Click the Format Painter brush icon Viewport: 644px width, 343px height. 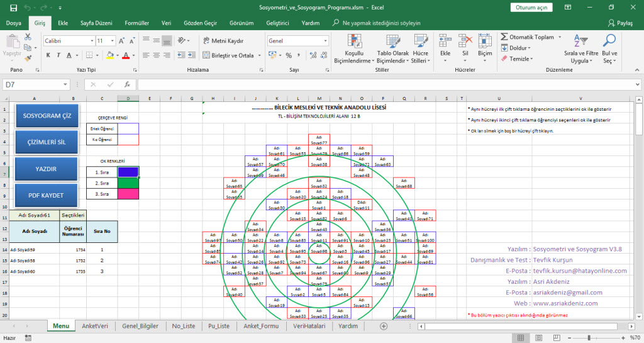28,59
